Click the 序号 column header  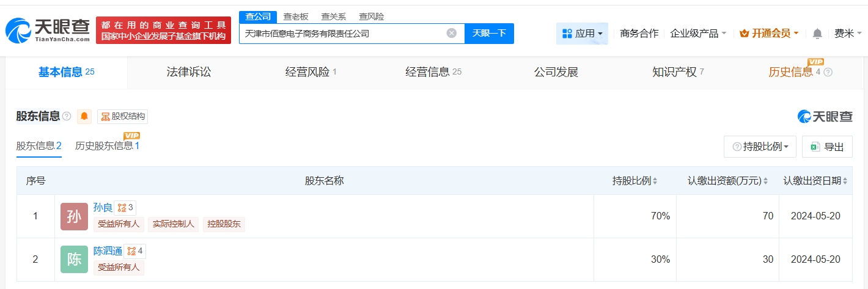pyautogui.click(x=35, y=181)
